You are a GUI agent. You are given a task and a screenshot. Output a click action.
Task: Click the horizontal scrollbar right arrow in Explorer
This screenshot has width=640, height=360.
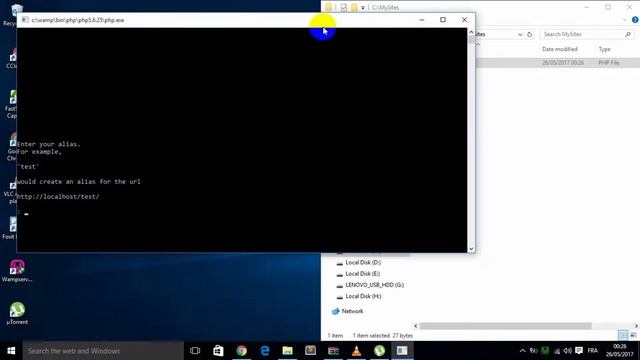pyautogui.click(x=636, y=326)
